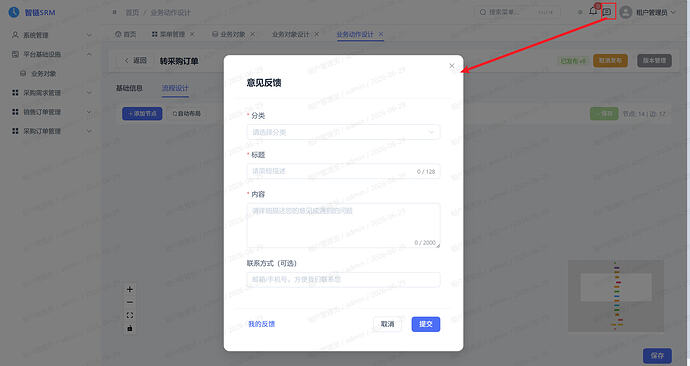Close the 菜单管理 tab

point(192,34)
